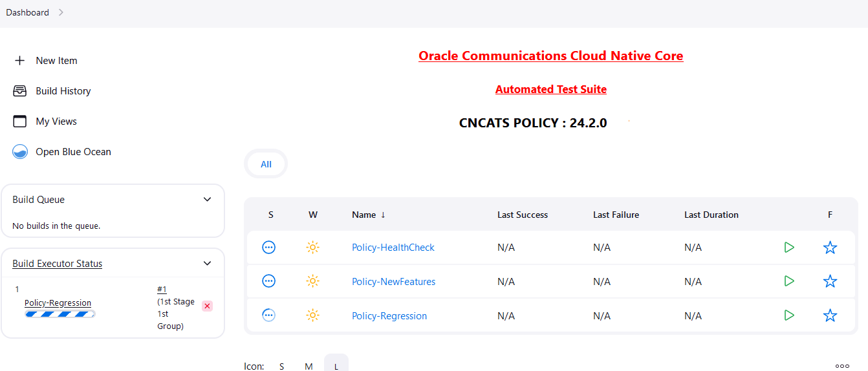Sort by the Last Duration column

click(711, 215)
